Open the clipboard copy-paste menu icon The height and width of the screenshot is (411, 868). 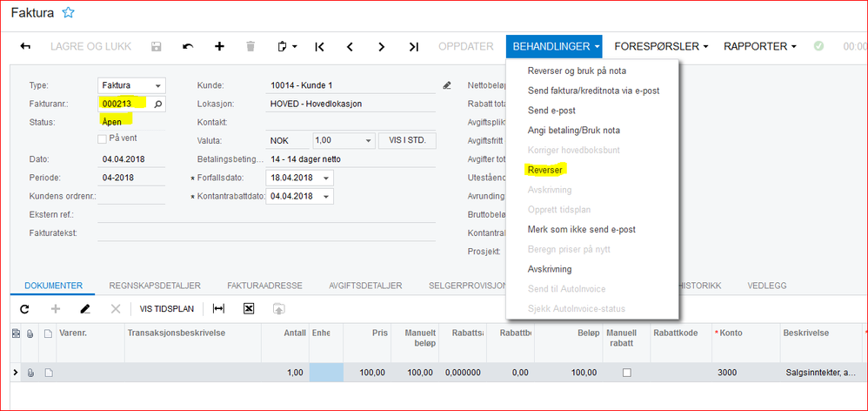287,46
